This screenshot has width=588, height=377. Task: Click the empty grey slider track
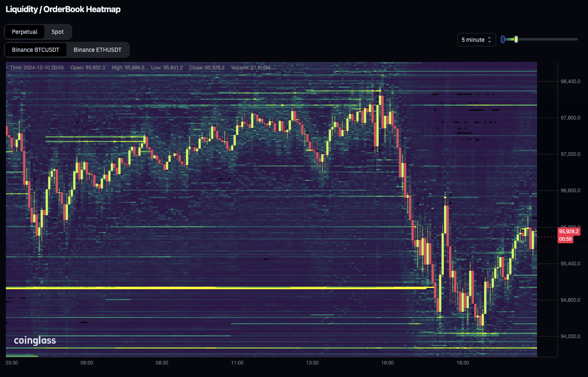point(548,39)
